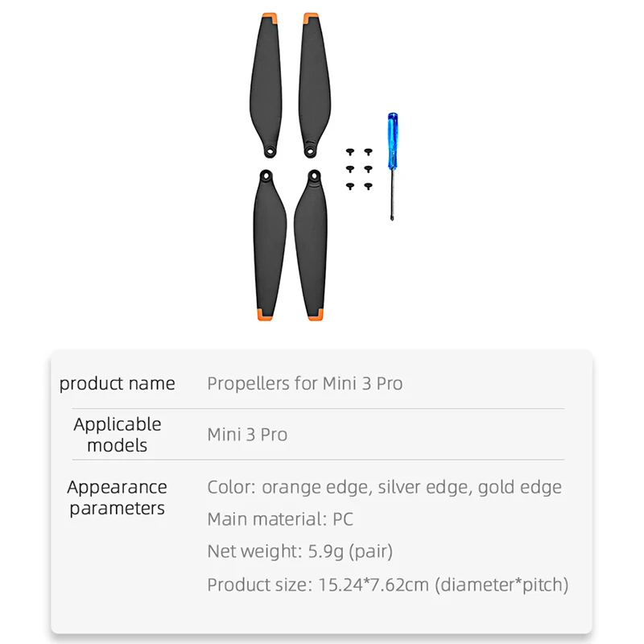The image size is (644, 644).
Task: Click the bottom-left screw
Action: (x=350, y=186)
